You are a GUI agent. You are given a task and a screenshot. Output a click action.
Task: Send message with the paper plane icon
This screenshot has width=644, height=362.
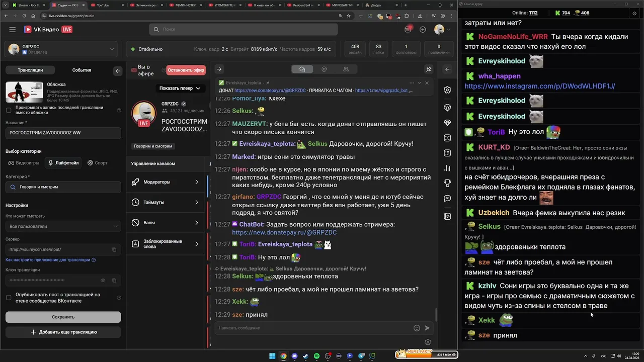click(x=427, y=328)
